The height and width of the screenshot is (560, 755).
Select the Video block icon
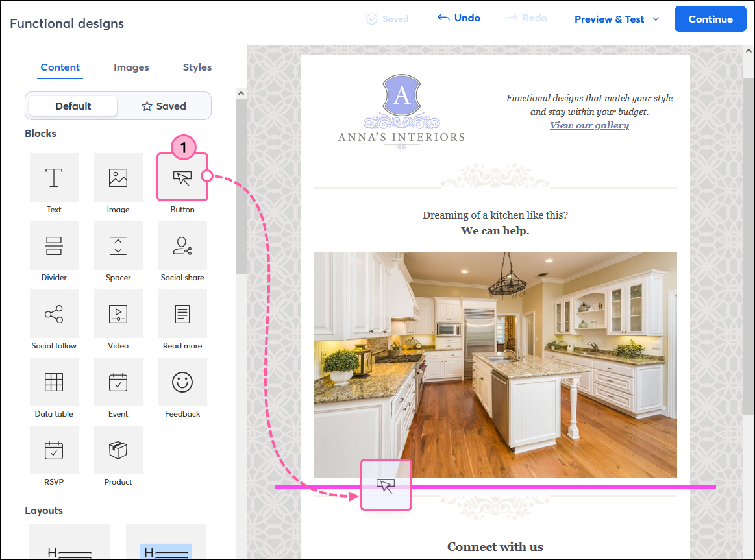pos(118,313)
